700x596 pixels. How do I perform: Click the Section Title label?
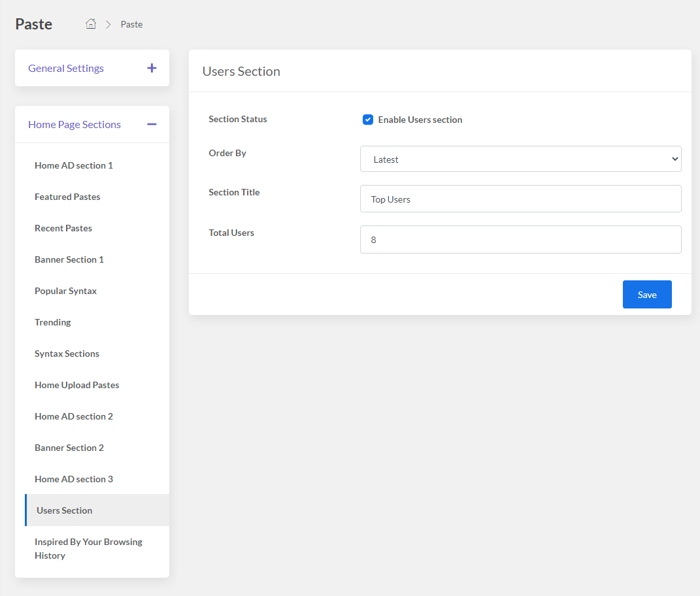(x=234, y=192)
